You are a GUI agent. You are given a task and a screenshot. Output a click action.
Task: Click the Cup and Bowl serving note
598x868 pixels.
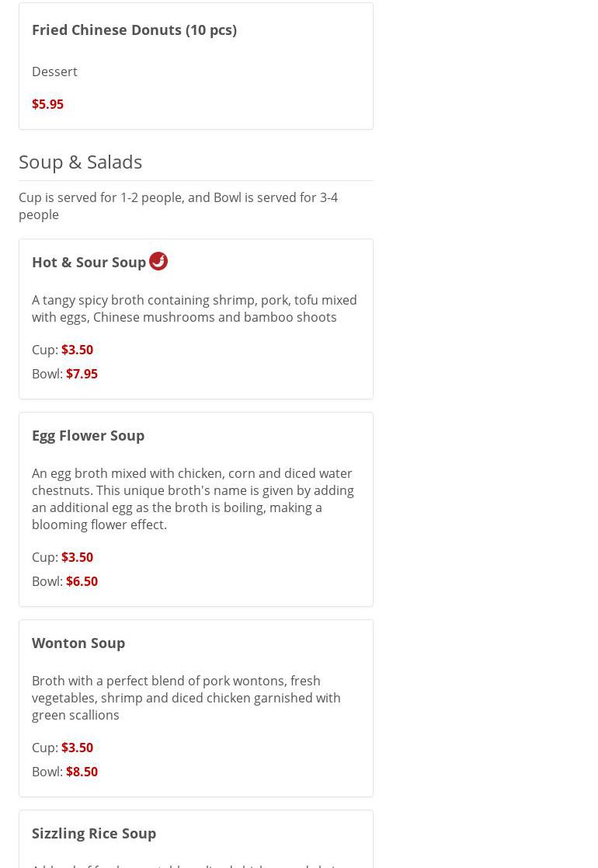(178, 206)
